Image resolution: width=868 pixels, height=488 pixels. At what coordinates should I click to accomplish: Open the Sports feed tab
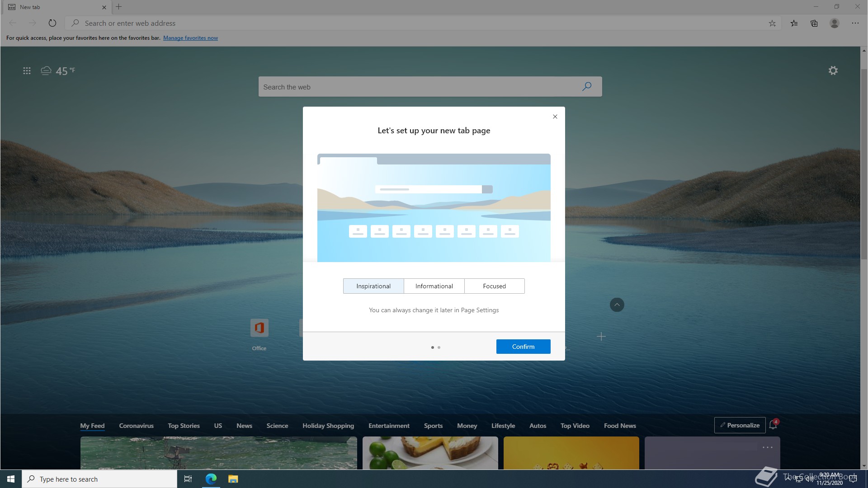(x=433, y=426)
